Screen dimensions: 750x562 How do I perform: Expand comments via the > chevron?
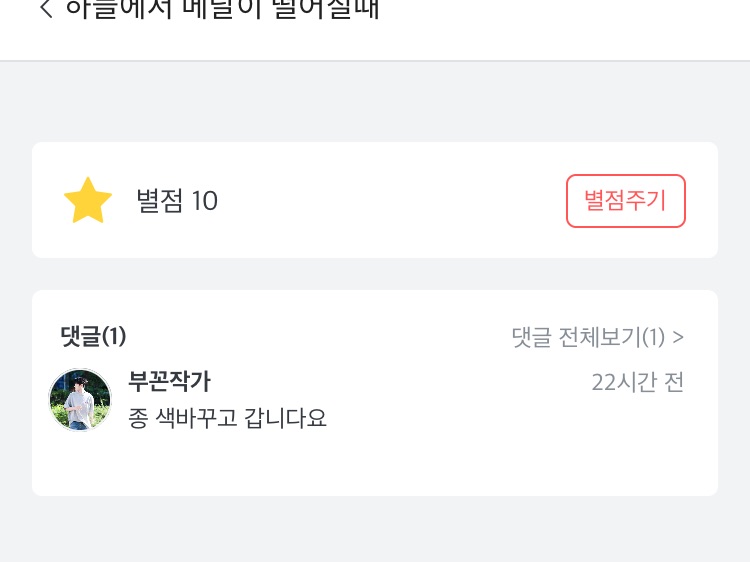pos(679,337)
